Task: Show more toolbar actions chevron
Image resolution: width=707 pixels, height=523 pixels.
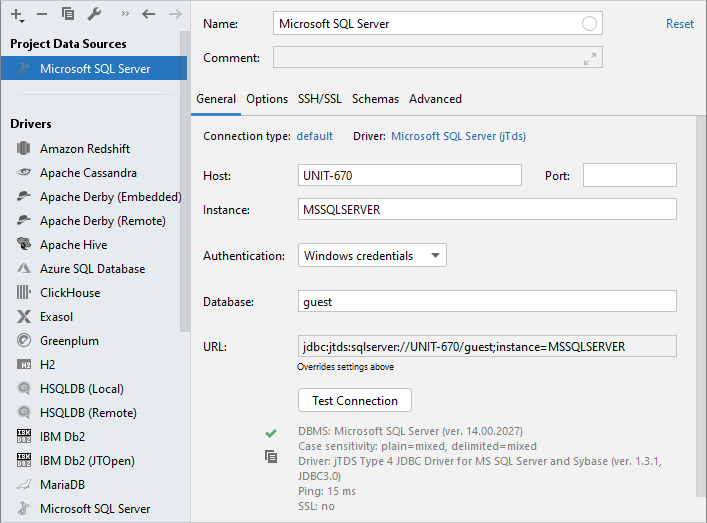Action: (x=125, y=14)
